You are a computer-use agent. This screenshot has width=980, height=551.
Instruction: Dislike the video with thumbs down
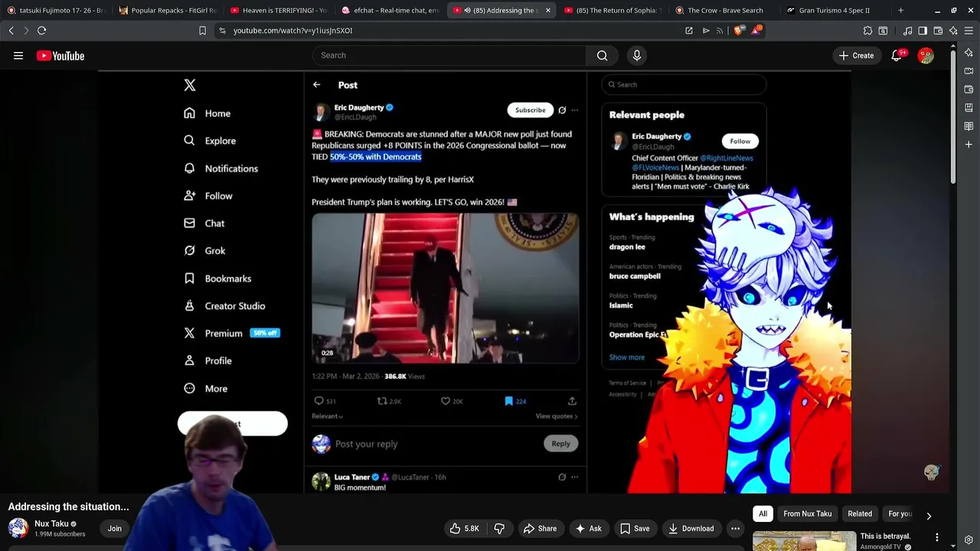[499, 528]
